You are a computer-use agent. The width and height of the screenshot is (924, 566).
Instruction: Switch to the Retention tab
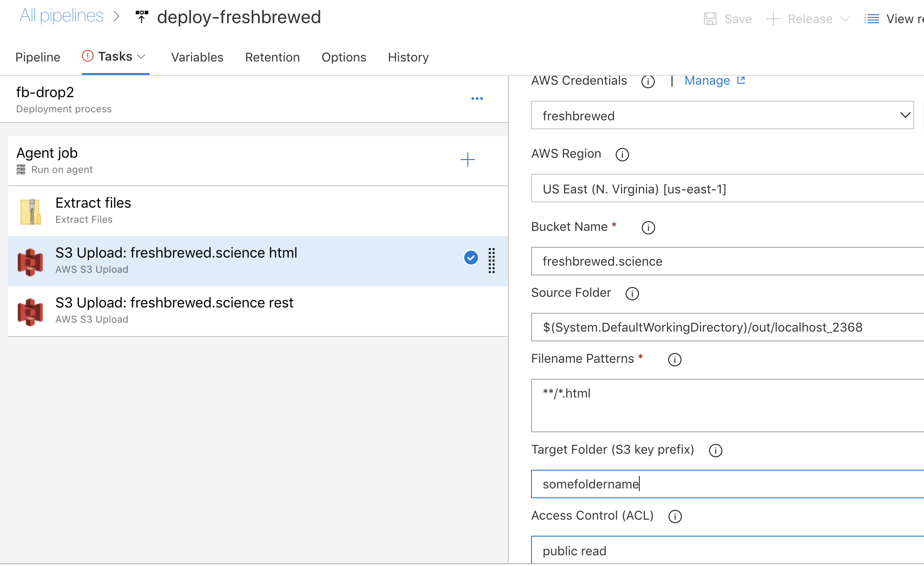[x=272, y=57]
